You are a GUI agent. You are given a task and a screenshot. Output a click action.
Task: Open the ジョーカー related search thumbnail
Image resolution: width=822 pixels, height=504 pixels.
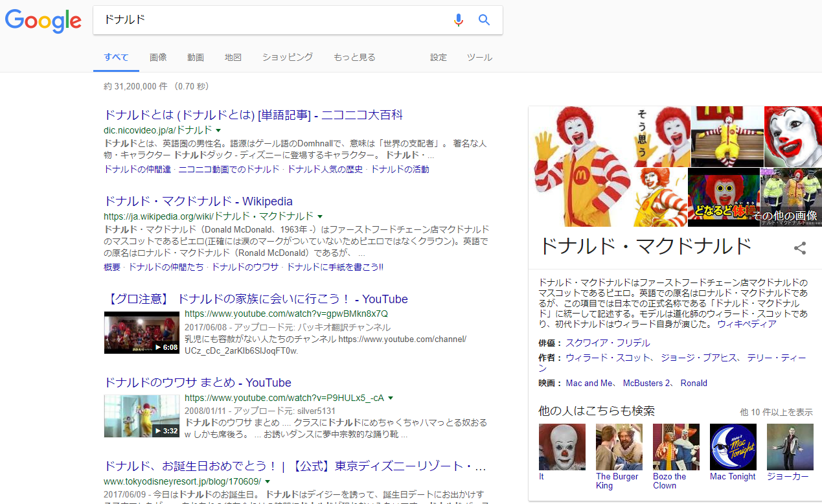click(x=790, y=447)
